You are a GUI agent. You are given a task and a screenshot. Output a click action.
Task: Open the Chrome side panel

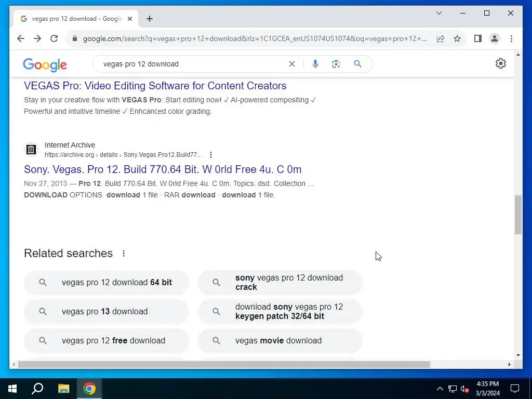(478, 38)
